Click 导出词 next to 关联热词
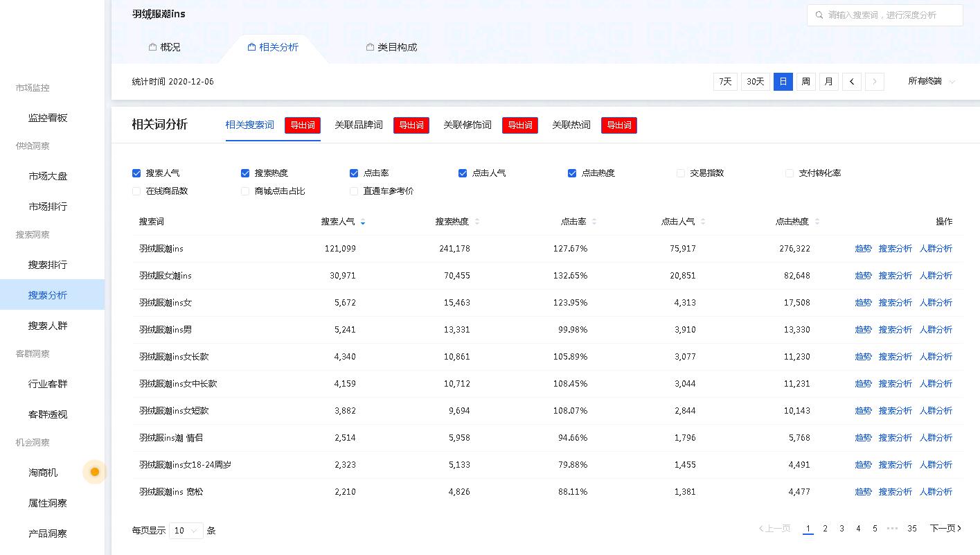Screen dimensions: 980x555 click(x=619, y=125)
